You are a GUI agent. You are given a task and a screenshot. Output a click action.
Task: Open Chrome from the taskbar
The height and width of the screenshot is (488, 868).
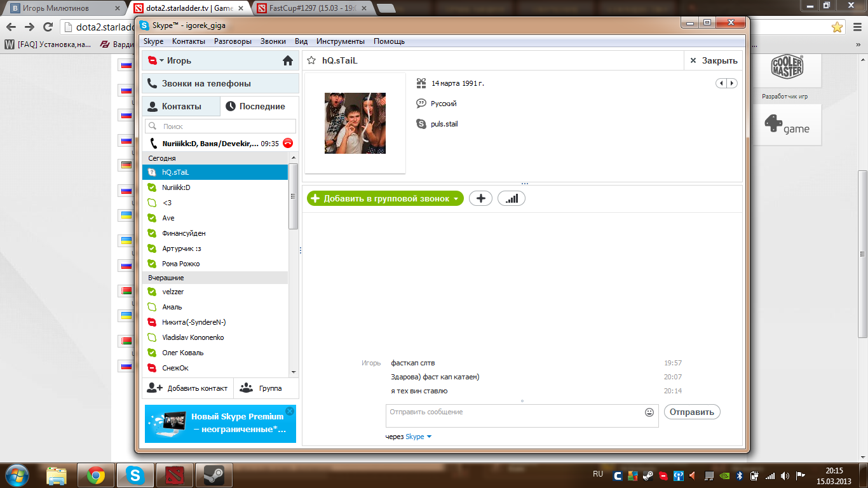(96, 475)
